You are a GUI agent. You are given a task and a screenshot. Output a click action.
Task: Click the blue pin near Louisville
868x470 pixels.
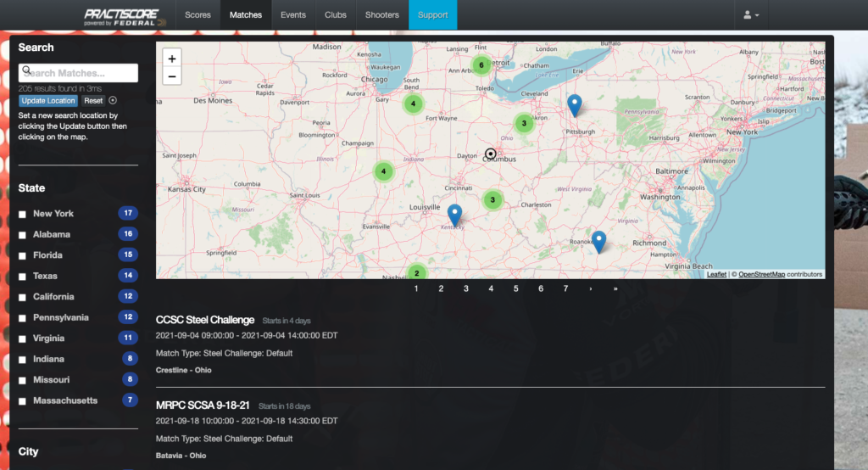pyautogui.click(x=454, y=215)
